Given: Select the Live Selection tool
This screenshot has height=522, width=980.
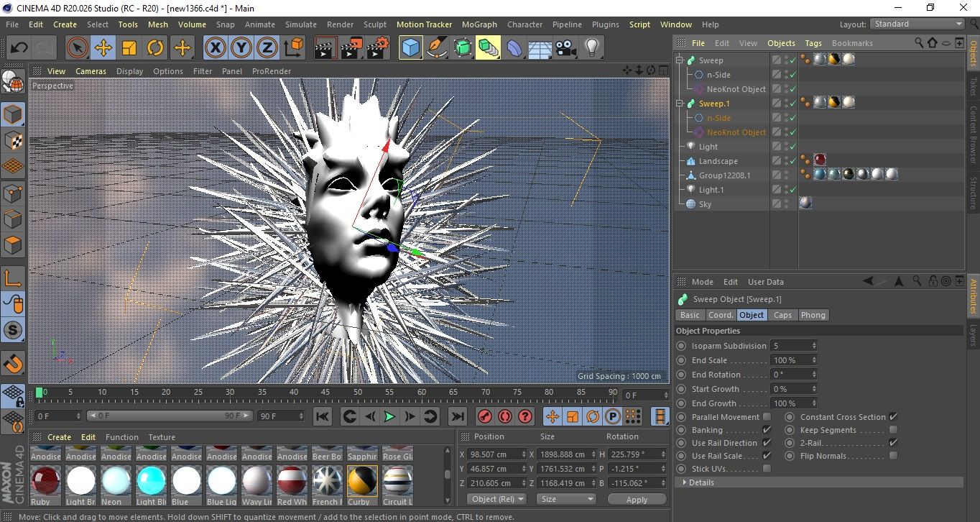Looking at the screenshot, I should tap(78, 48).
